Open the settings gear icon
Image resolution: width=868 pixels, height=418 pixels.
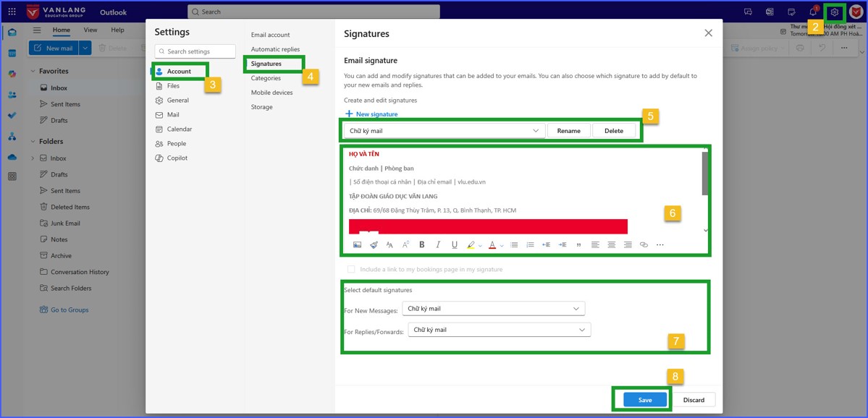pyautogui.click(x=835, y=12)
